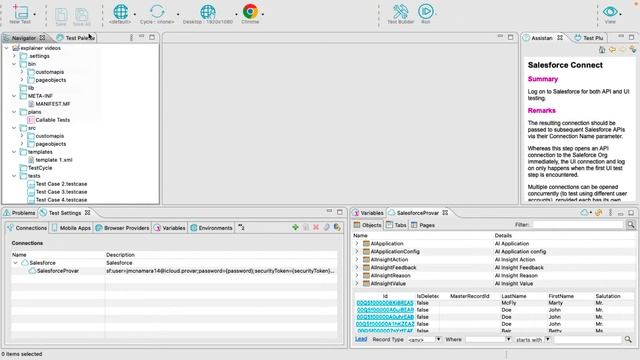Open the record Id link for McFly
The height and width of the screenshot is (360, 640).
pyautogui.click(x=385, y=303)
